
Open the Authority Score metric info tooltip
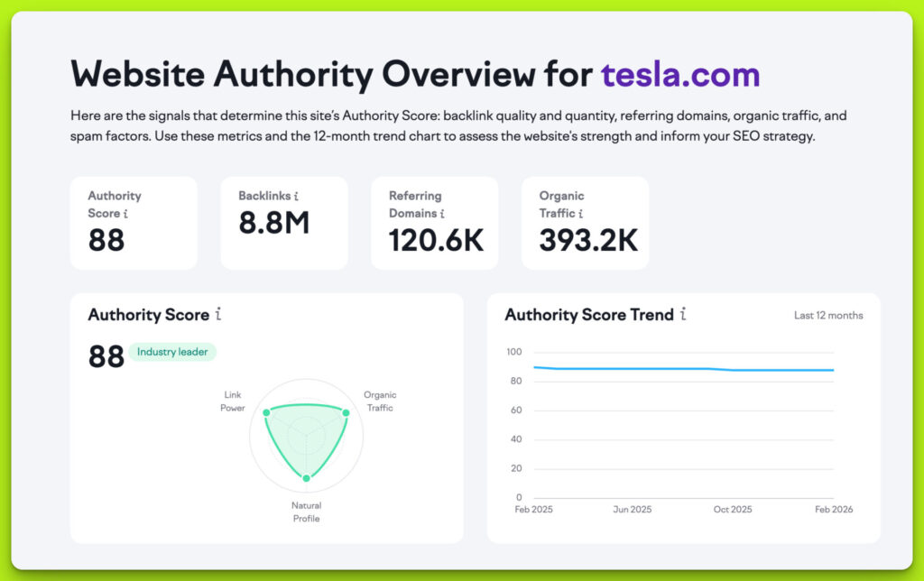coord(127,214)
